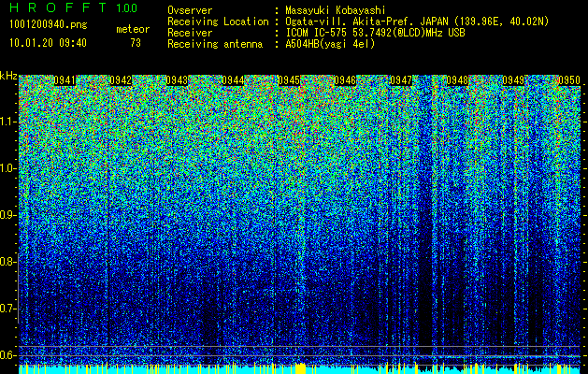
Task: Click the Receiving Location label
Action: [218, 22]
